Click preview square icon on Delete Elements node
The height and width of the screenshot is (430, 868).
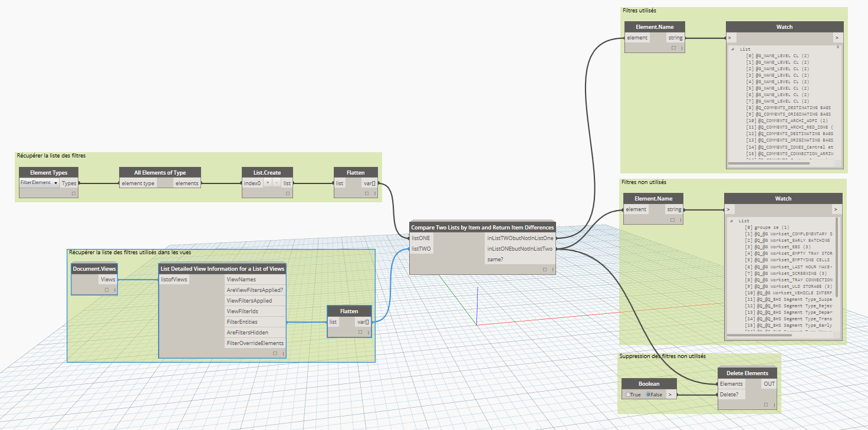tap(765, 405)
